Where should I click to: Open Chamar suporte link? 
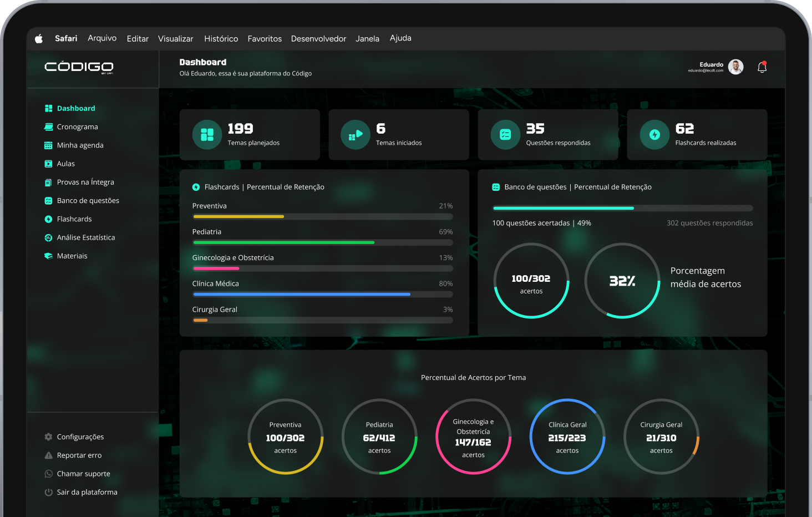pyautogui.click(x=83, y=474)
